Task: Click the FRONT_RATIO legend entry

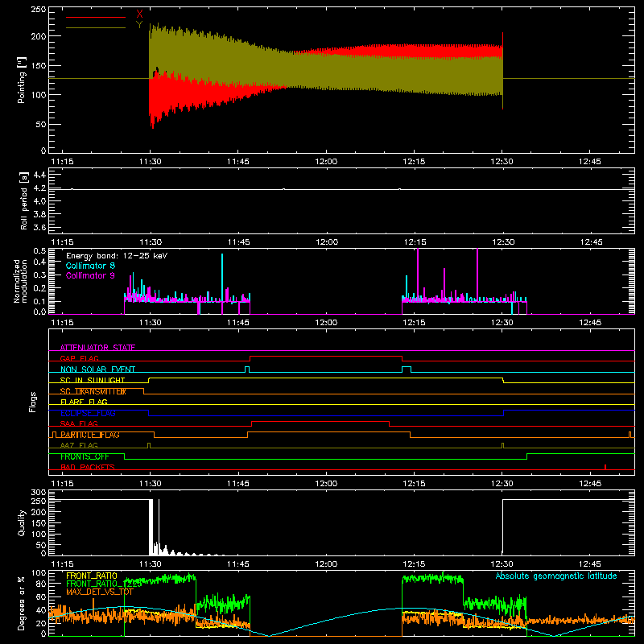Action: (92, 576)
